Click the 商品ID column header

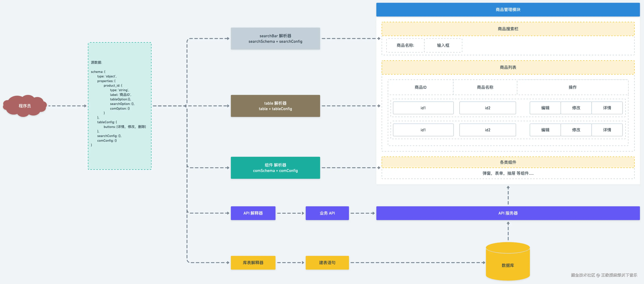click(420, 87)
